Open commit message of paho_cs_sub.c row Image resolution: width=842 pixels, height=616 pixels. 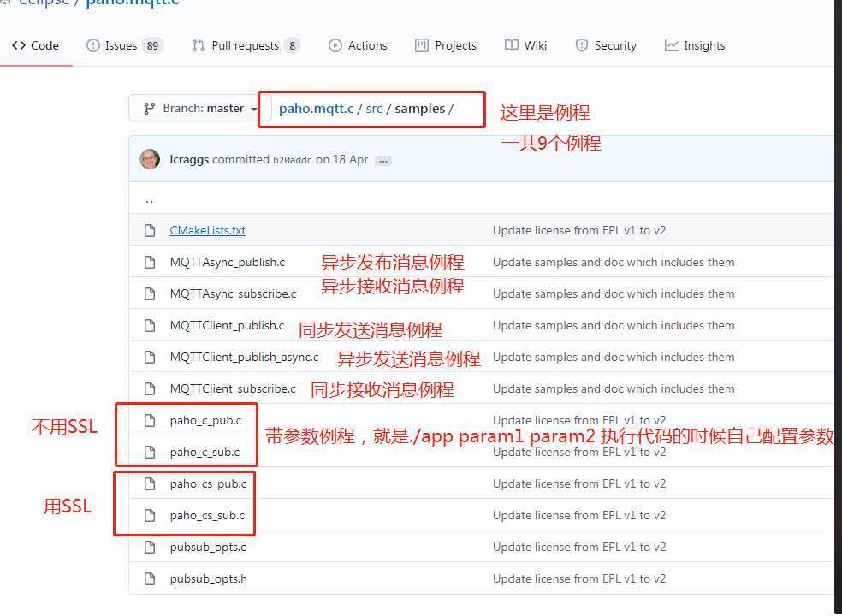pos(579,516)
